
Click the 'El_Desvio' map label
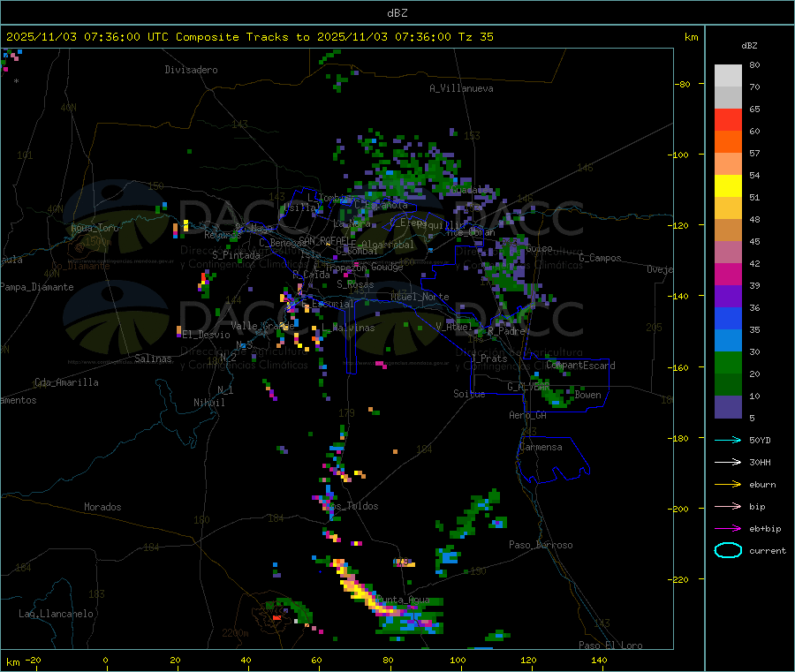pyautogui.click(x=206, y=335)
